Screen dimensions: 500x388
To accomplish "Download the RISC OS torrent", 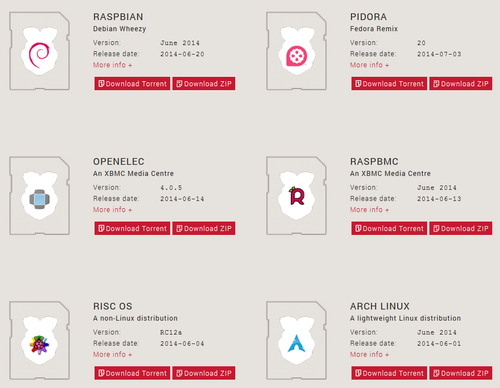I will pos(132,373).
